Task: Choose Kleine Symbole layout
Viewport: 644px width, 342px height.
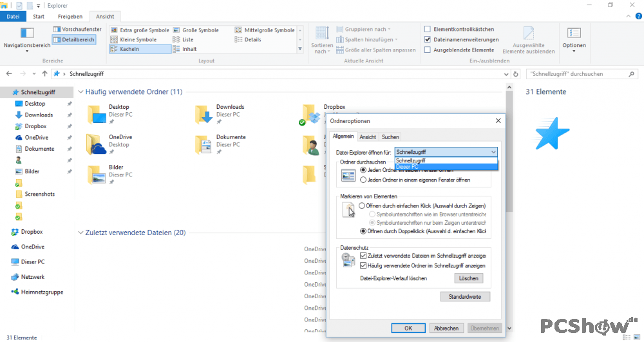Action: point(134,39)
